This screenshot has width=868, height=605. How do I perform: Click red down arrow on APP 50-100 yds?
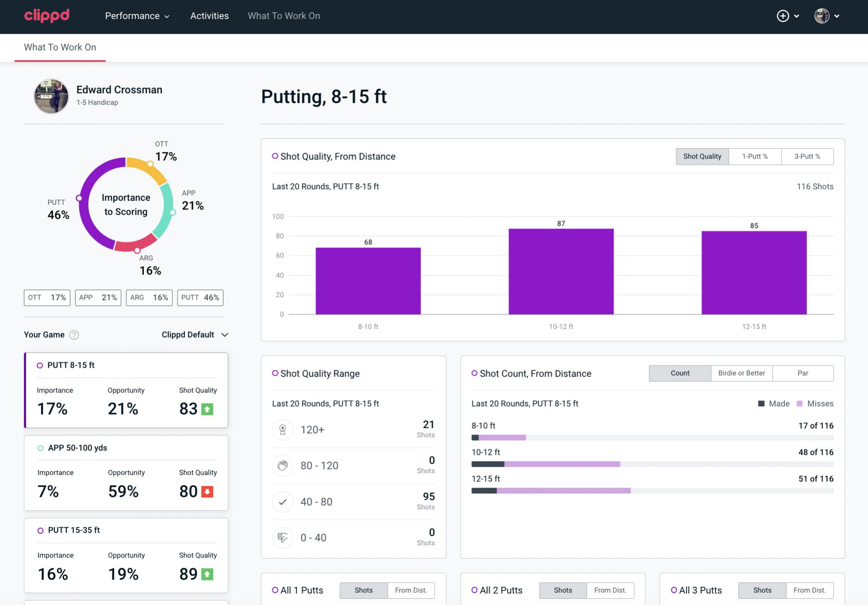coord(207,492)
